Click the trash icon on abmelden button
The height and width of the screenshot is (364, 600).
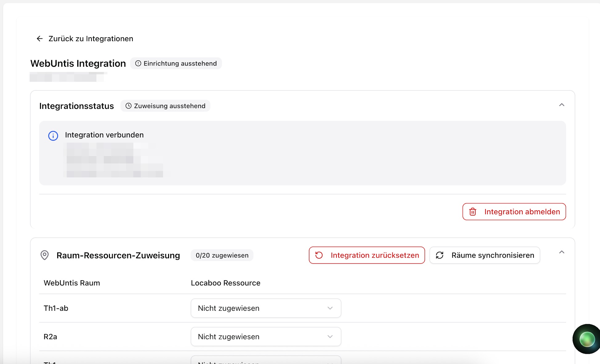[473, 212]
